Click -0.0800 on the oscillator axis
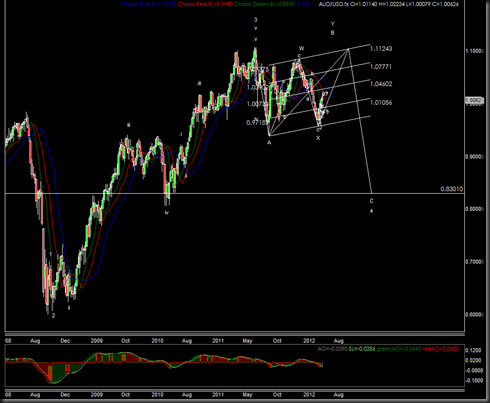Screen dimensions: 490x403 [x=474, y=370]
